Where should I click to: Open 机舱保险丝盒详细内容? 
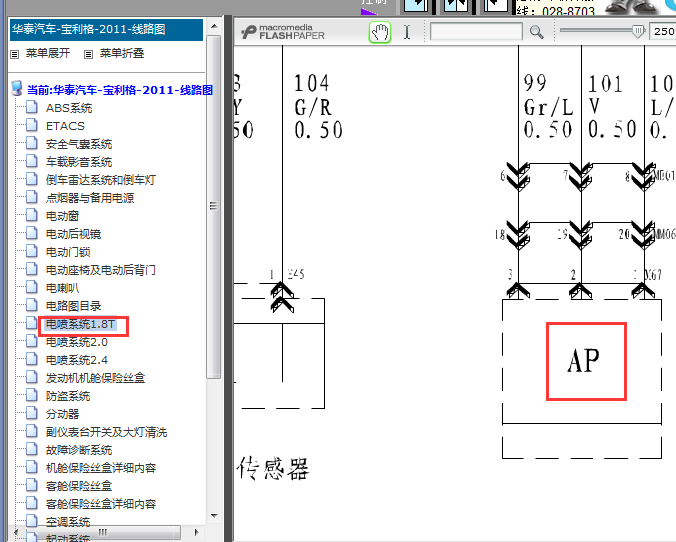click(x=101, y=468)
